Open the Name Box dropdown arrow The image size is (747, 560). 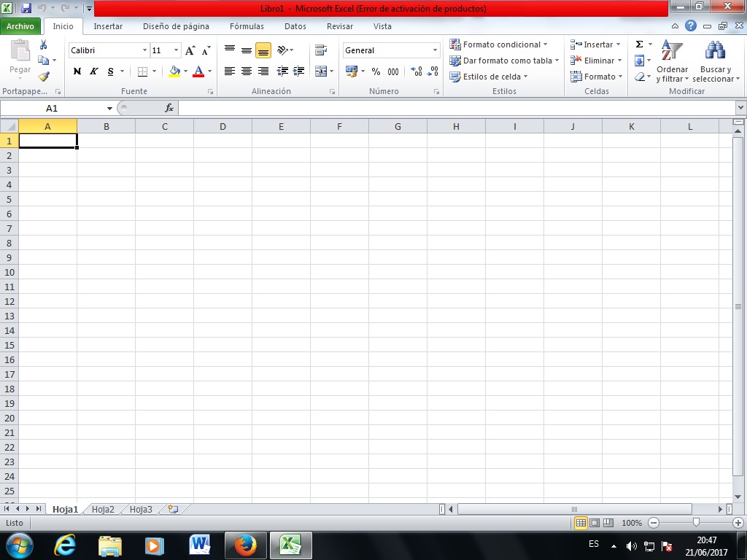109,108
